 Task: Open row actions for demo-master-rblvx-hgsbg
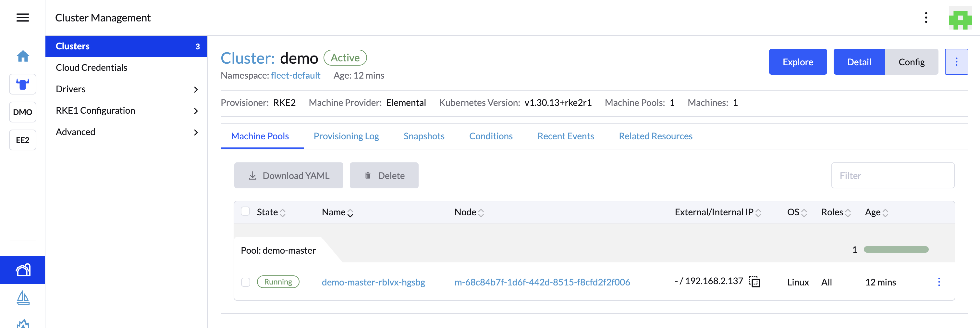938,282
